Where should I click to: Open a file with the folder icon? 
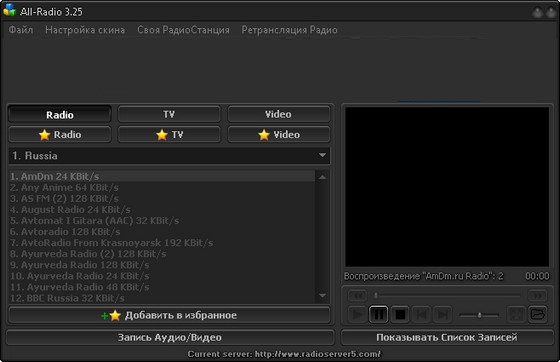tap(538, 315)
